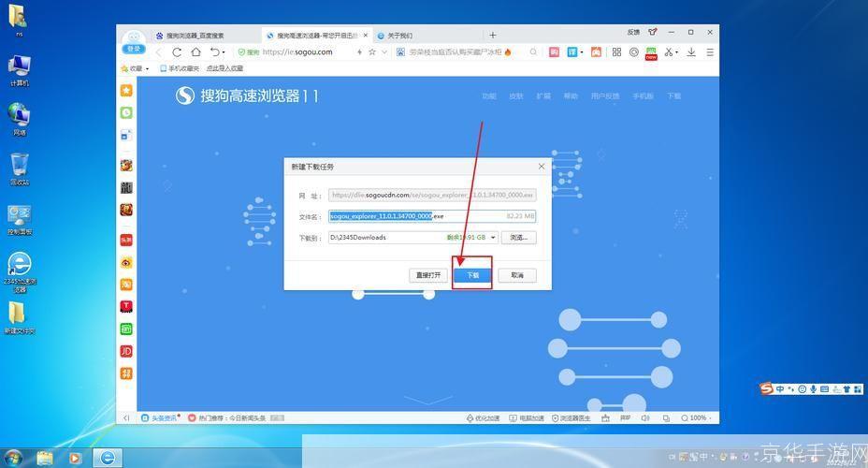The image size is (868, 468).
Task: Click the 下载 item in the page navigation
Action: click(x=673, y=96)
